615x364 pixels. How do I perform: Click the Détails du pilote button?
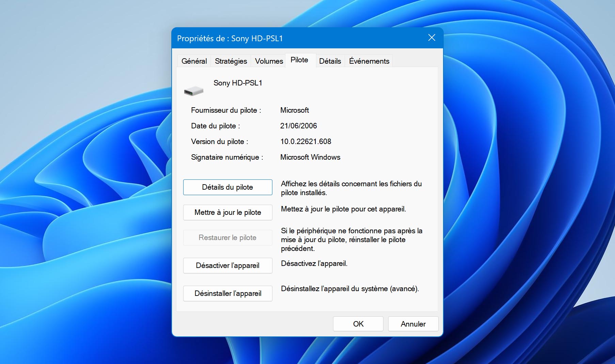pyautogui.click(x=227, y=187)
